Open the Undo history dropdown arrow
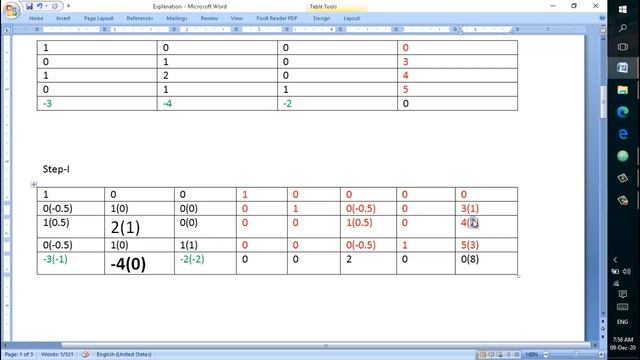 (x=47, y=6)
